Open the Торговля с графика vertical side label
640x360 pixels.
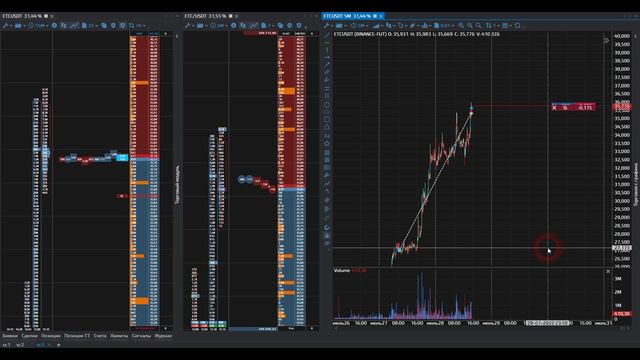tap(636, 184)
